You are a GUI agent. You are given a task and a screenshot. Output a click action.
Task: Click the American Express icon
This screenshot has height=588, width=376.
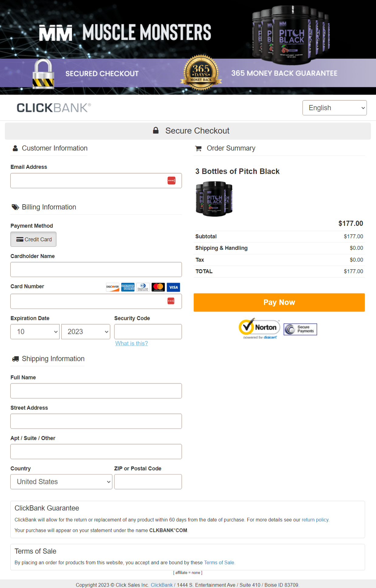pyautogui.click(x=128, y=287)
